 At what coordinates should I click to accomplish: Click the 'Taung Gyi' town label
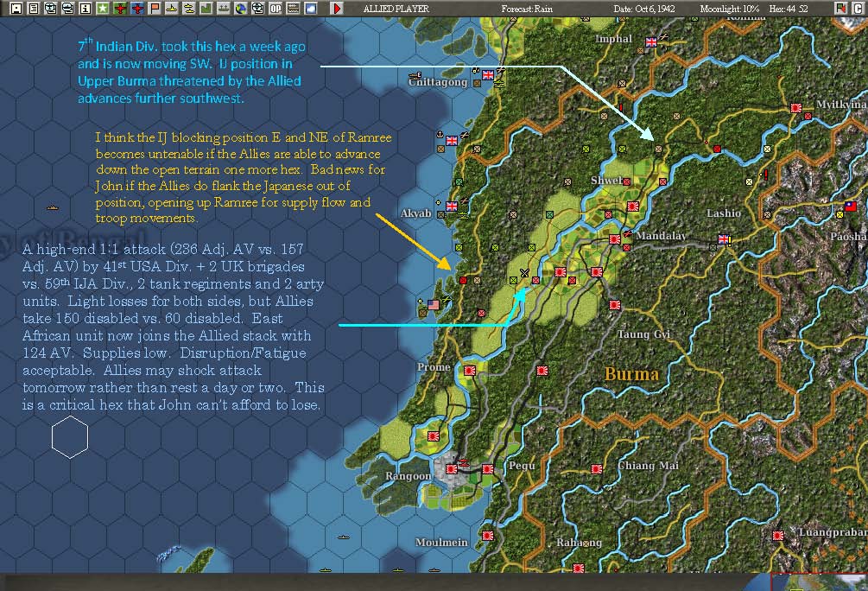pos(643,334)
